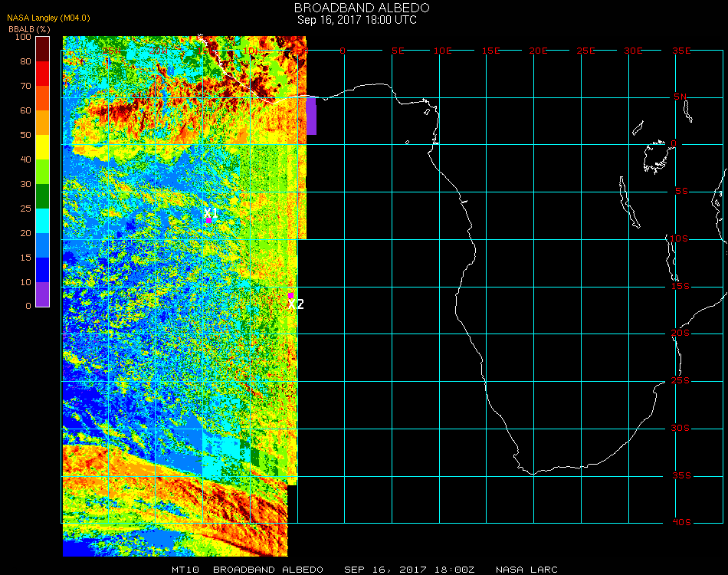Click the '100' value on the legend scale
The height and width of the screenshot is (575, 728).
coord(23,37)
